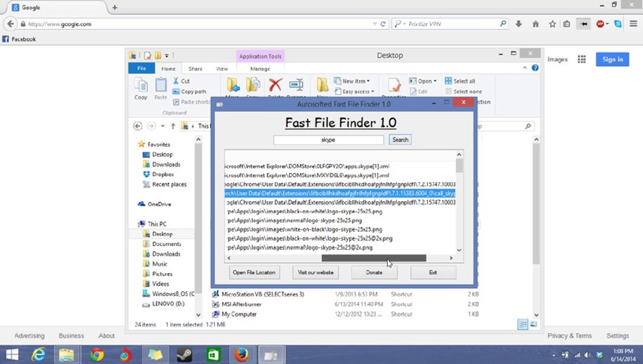The height and width of the screenshot is (364, 643).
Task: Click the Firefox bookmark star icon
Action: (x=553, y=24)
